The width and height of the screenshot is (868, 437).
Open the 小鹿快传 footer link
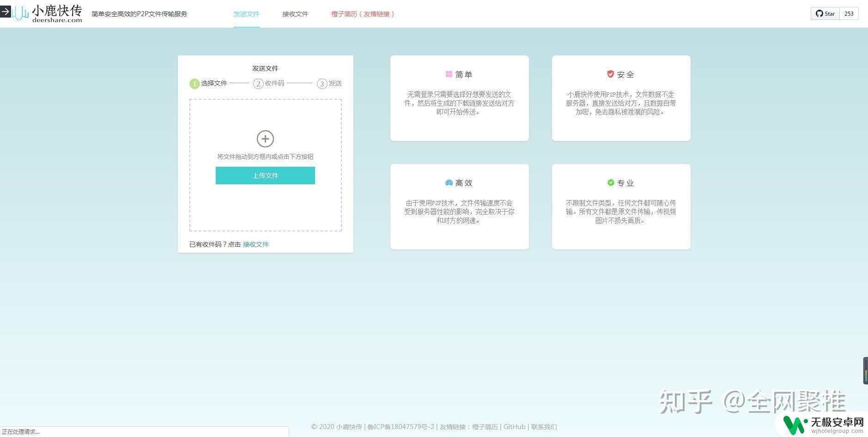click(x=349, y=427)
